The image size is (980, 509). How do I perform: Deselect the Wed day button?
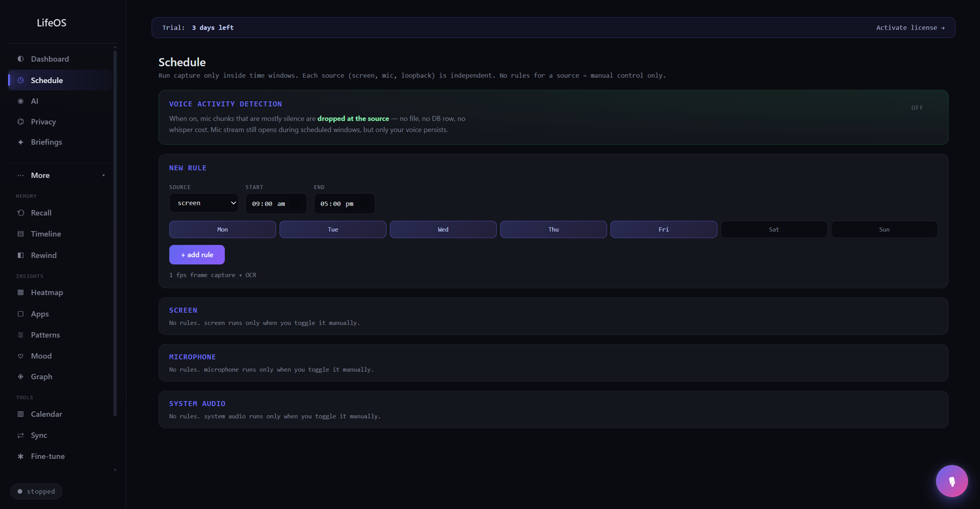(443, 230)
